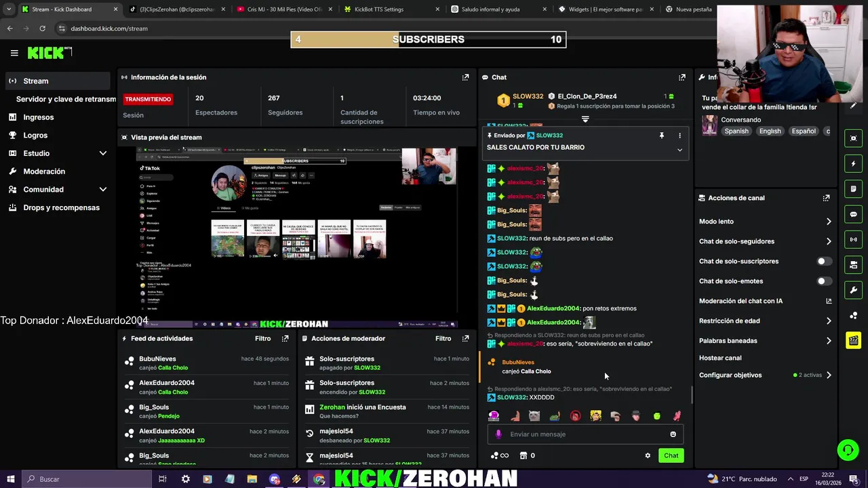
Task: Go to Ingresos in the sidebar
Action: (x=38, y=117)
